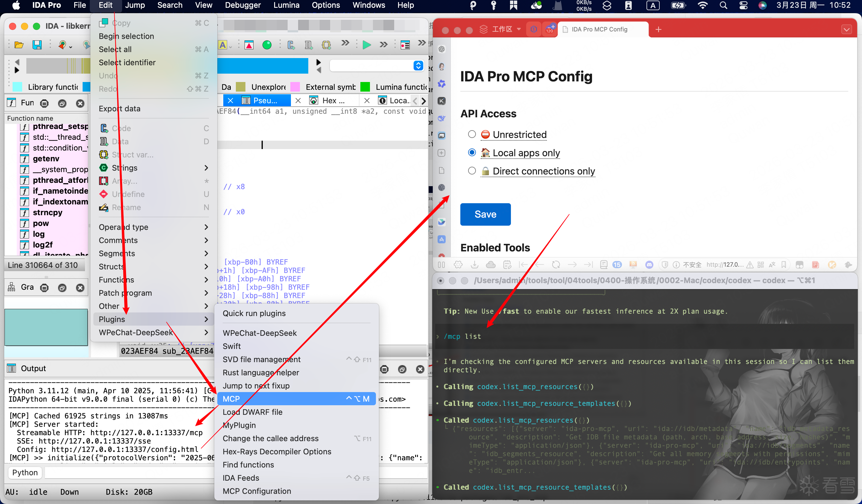Choose Direct connections only option
The height and width of the screenshot is (504, 862).
click(x=472, y=171)
